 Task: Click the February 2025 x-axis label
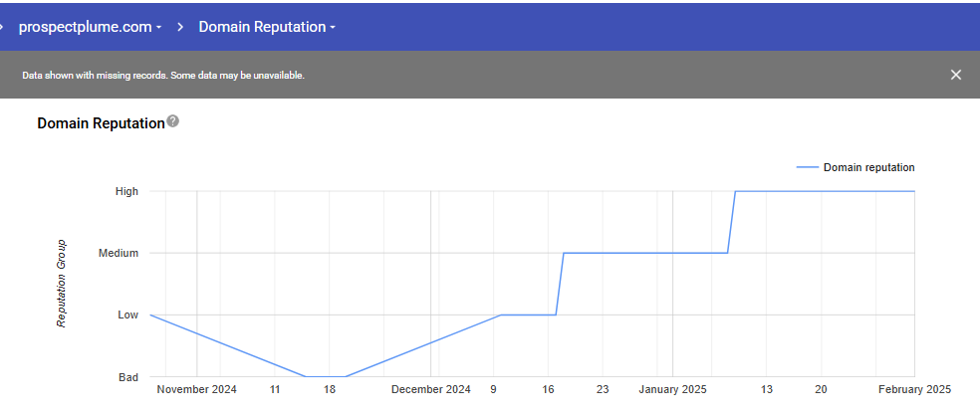(914, 390)
